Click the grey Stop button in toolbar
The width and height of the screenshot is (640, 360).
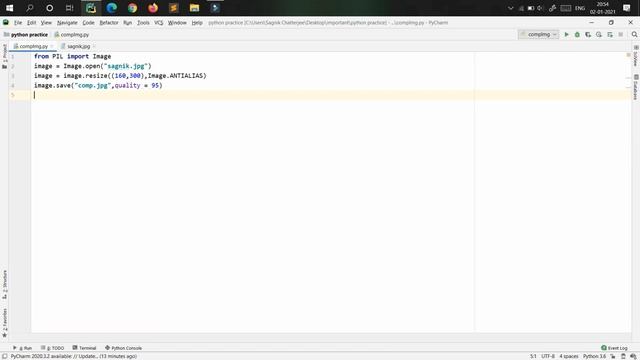[620, 35]
